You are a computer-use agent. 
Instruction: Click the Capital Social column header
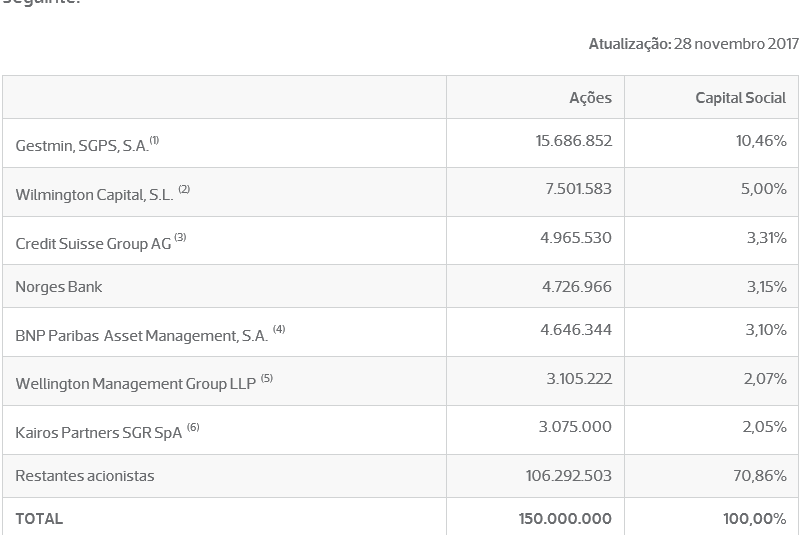740,98
